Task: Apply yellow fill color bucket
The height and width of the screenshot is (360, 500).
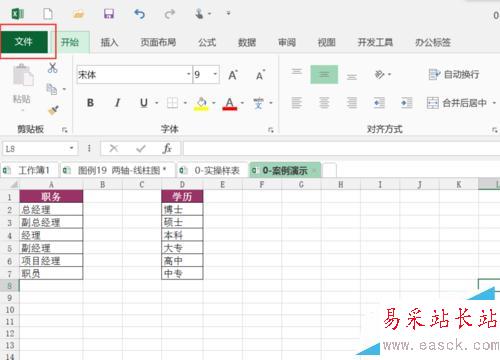Action: [201, 103]
